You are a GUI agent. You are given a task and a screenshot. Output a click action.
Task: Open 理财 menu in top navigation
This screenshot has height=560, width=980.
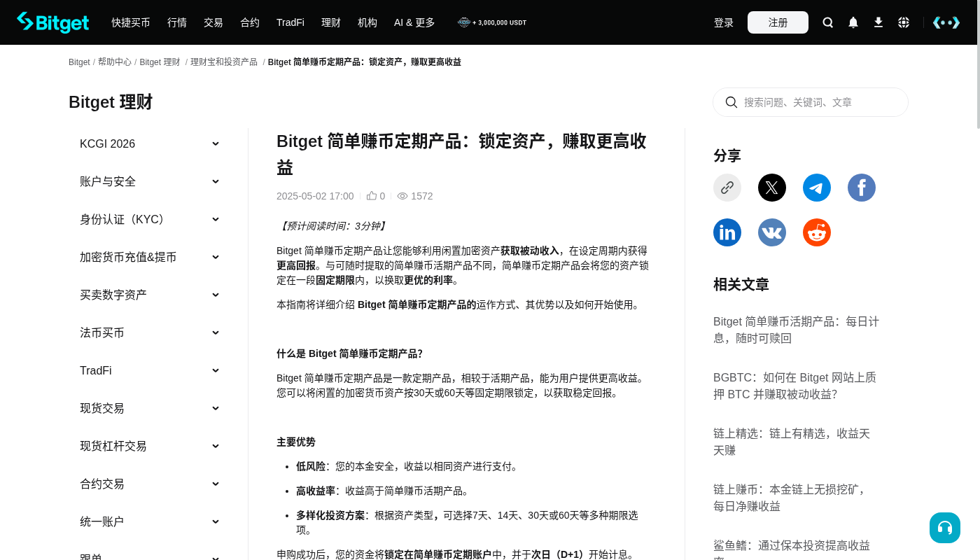click(331, 22)
